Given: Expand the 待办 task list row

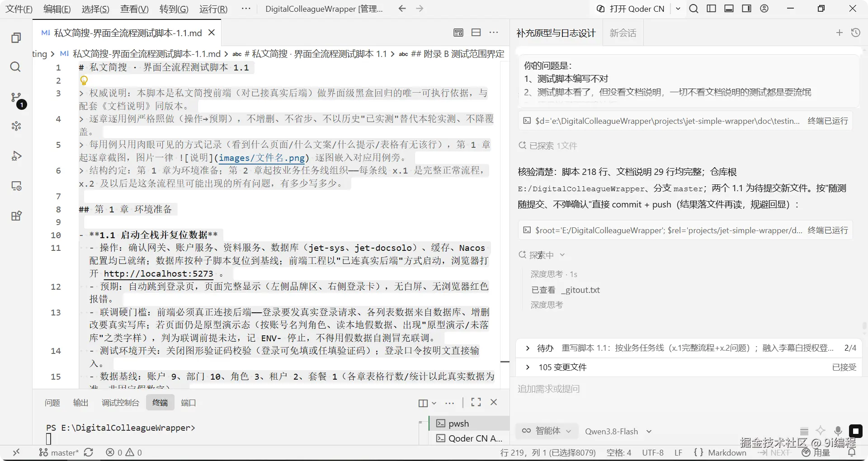Looking at the screenshot, I should [x=689, y=348].
